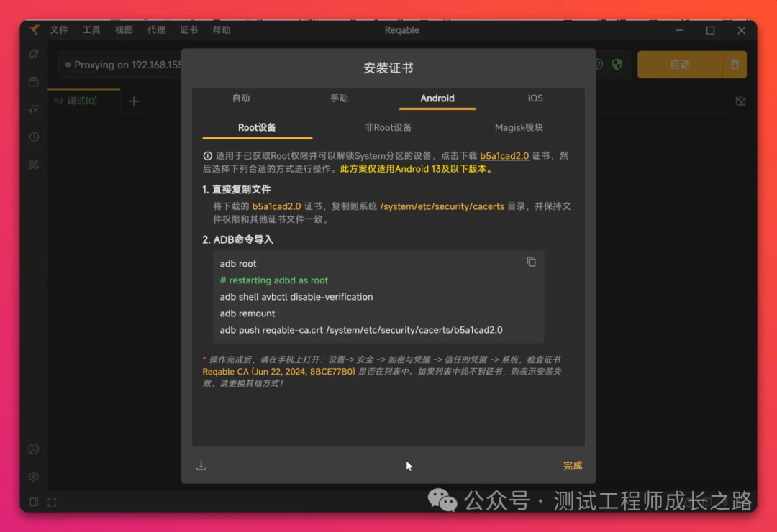Click the fullscreen icon in status bar

coord(52,503)
